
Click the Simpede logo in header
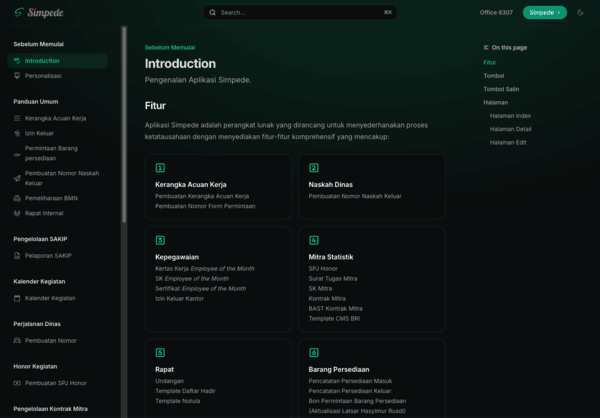click(41, 13)
